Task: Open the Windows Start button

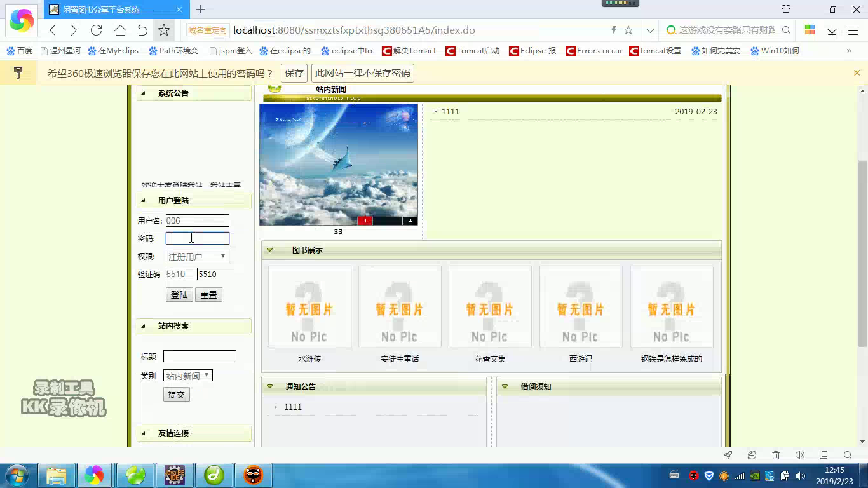Action: click(x=17, y=475)
